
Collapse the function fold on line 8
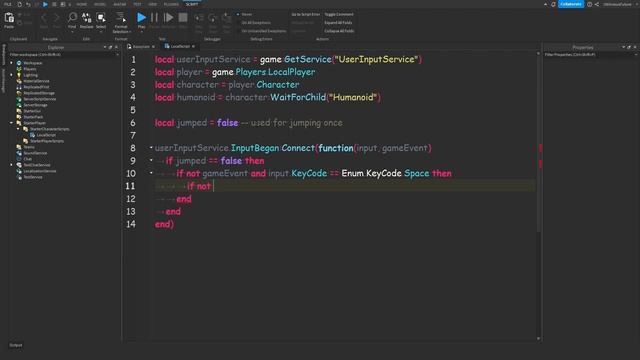(x=151, y=147)
